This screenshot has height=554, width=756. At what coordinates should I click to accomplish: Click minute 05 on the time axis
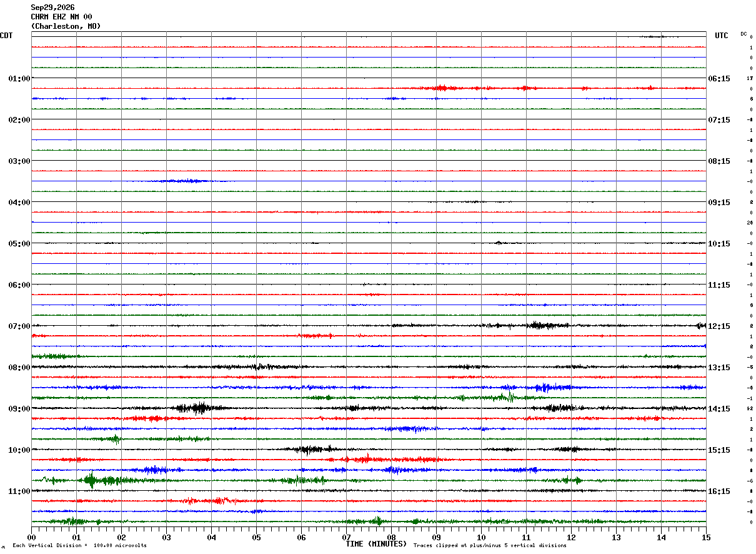pos(256,537)
